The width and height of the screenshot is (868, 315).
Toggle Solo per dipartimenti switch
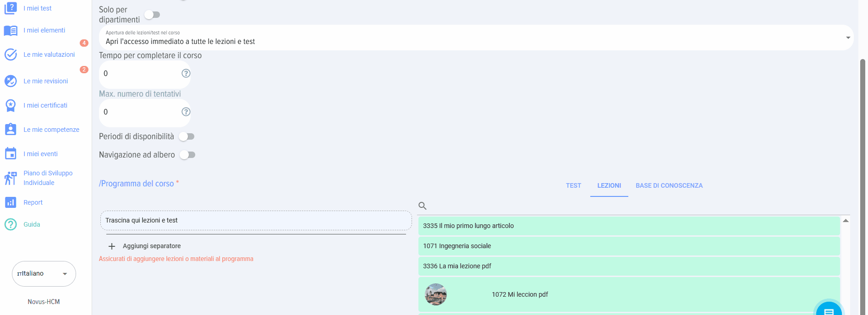tap(152, 15)
